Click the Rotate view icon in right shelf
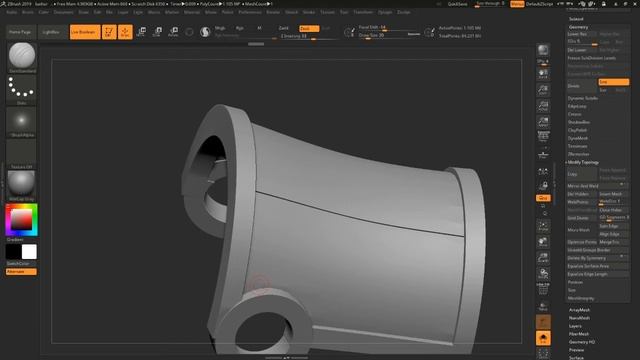The width and height of the screenshot is (640, 360). [543, 273]
